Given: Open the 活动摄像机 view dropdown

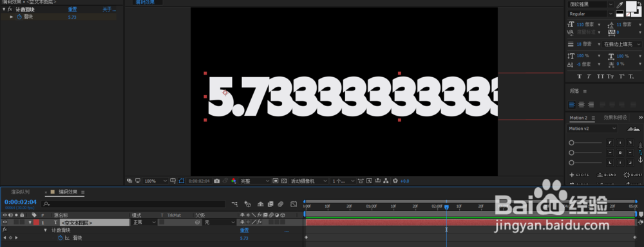Looking at the screenshot, I should point(308,181).
